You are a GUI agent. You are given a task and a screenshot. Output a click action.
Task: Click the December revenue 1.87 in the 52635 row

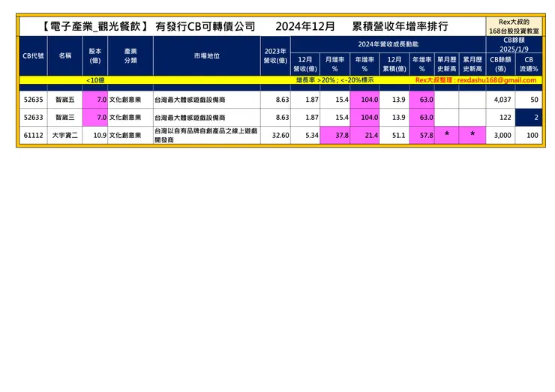click(x=305, y=100)
